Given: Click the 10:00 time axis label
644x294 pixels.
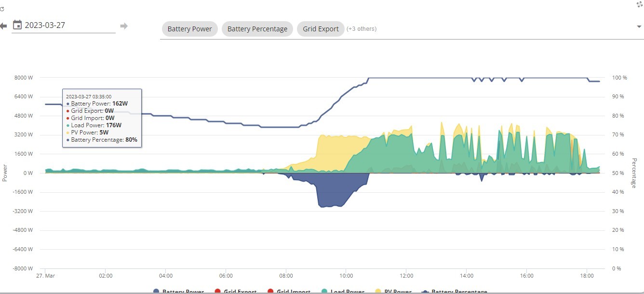Looking at the screenshot, I should pyautogui.click(x=346, y=276).
